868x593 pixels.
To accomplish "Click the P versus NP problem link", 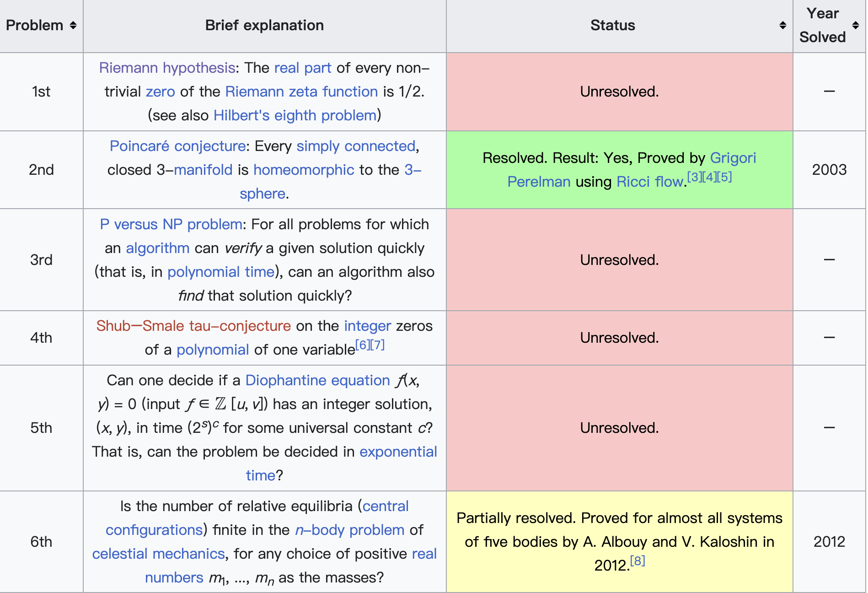I will [x=171, y=224].
